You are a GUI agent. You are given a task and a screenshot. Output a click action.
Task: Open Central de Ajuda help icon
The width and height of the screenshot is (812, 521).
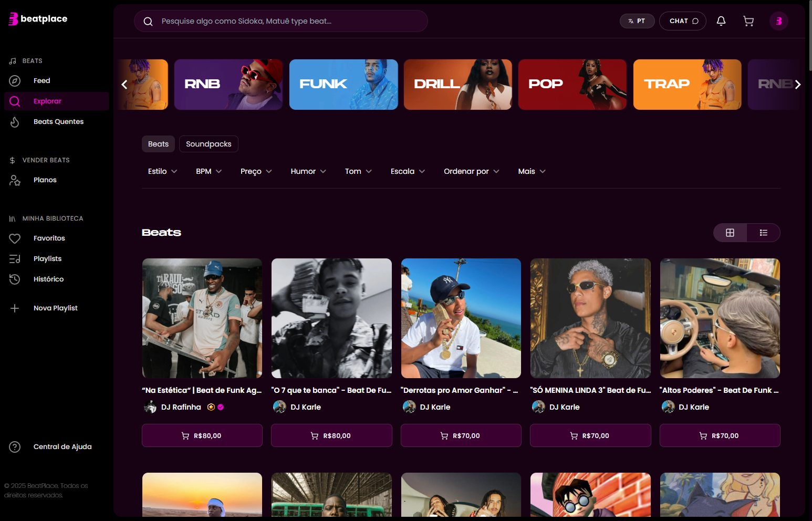15,447
